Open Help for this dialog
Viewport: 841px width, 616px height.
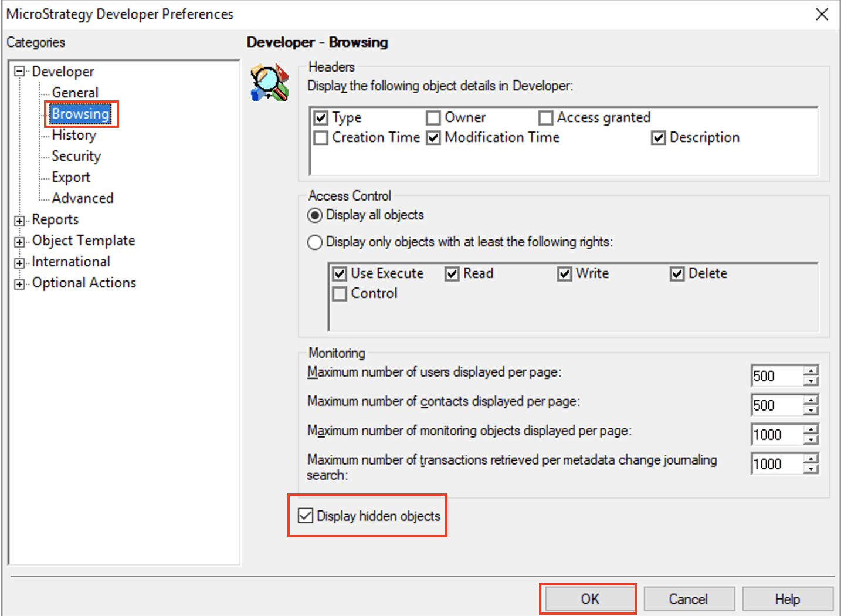(787, 599)
